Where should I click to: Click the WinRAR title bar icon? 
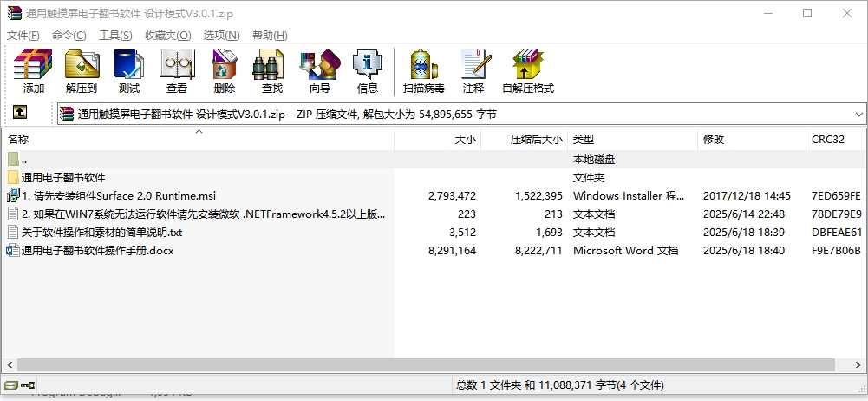14,13
